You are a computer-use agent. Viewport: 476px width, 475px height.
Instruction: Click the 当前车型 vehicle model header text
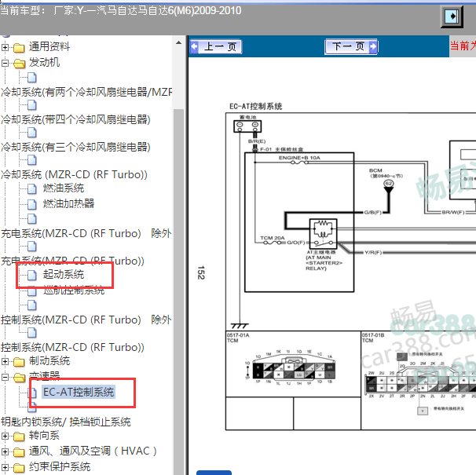pyautogui.click(x=120, y=11)
